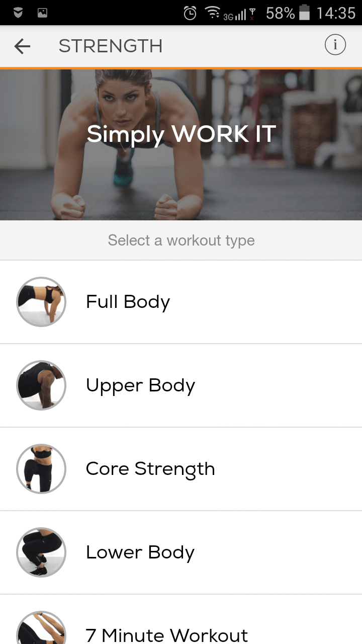Select the Upper Body workout label
This screenshot has height=644, width=362.
click(x=140, y=385)
